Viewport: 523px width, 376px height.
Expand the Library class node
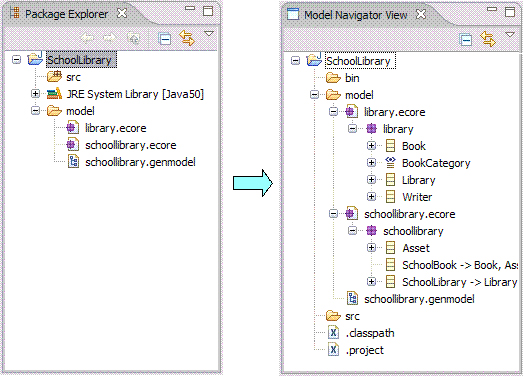tap(371, 180)
